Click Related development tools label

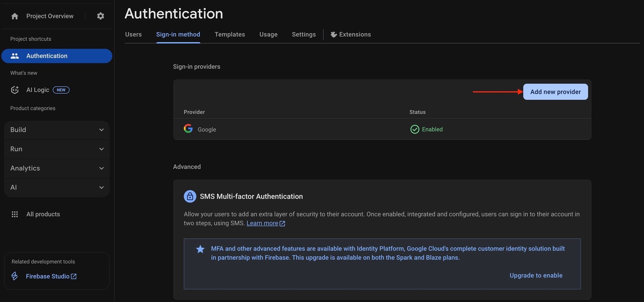[43, 262]
